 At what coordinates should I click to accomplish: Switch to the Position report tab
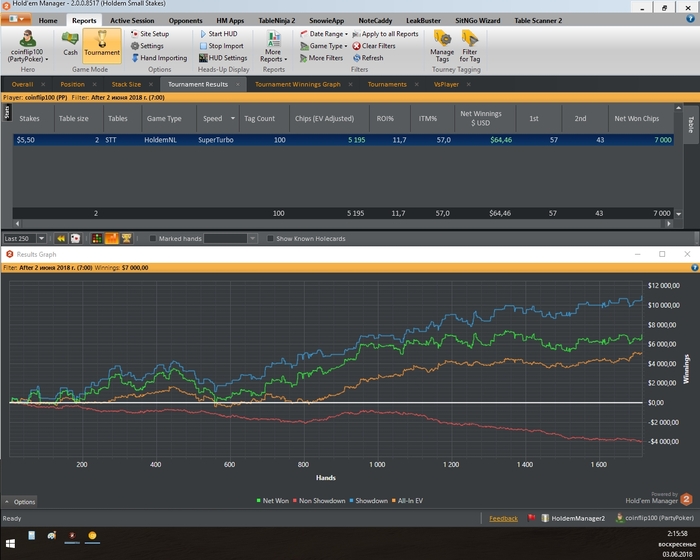(72, 84)
